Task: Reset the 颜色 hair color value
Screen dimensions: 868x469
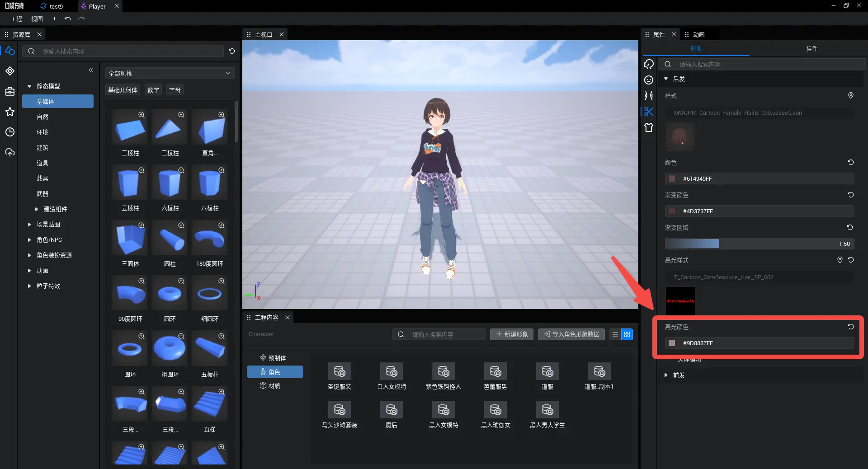Action: (x=850, y=162)
